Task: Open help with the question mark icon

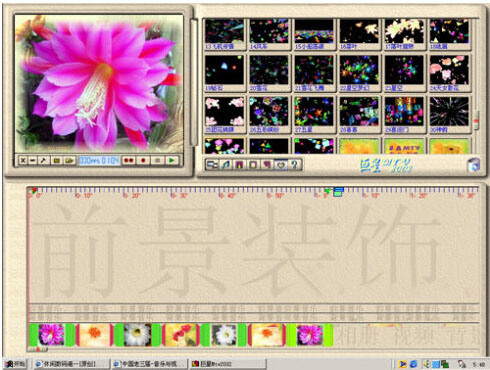Action: click(x=294, y=164)
